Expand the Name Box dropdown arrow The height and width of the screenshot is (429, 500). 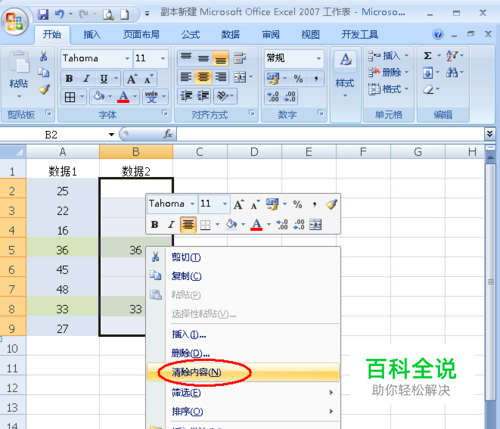(111, 135)
